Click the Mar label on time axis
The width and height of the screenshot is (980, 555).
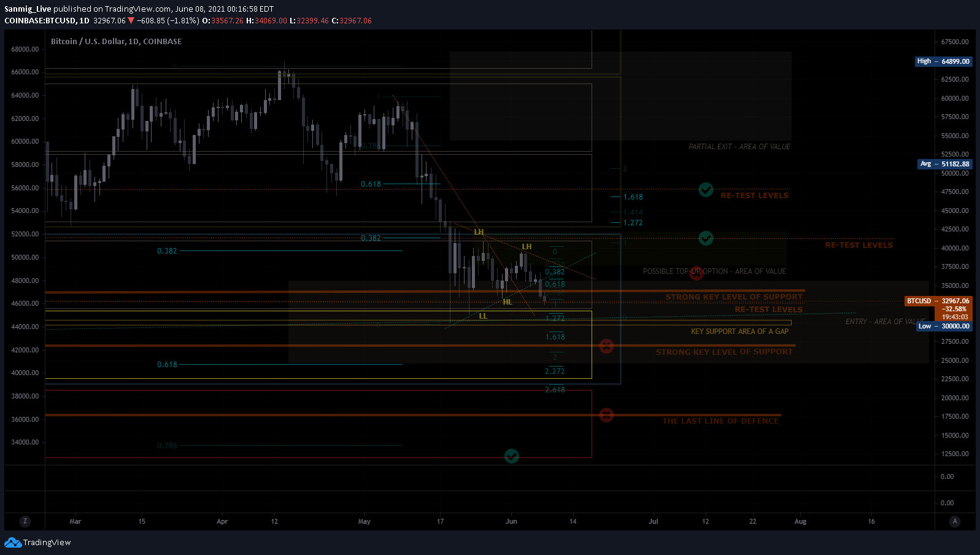(x=75, y=521)
